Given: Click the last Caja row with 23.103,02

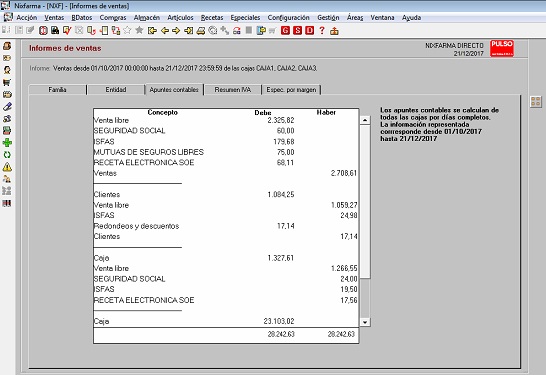Looking at the screenshot, I should coord(226,321).
